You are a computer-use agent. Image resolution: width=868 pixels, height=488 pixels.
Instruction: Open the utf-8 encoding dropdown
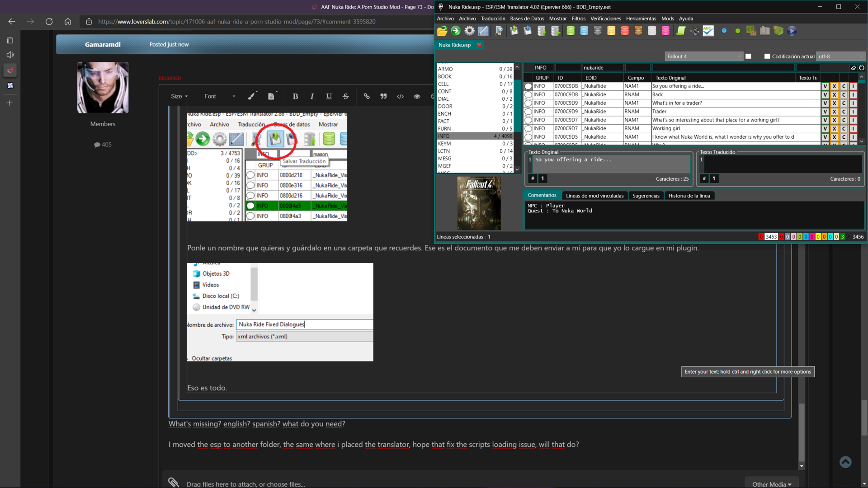(x=840, y=56)
